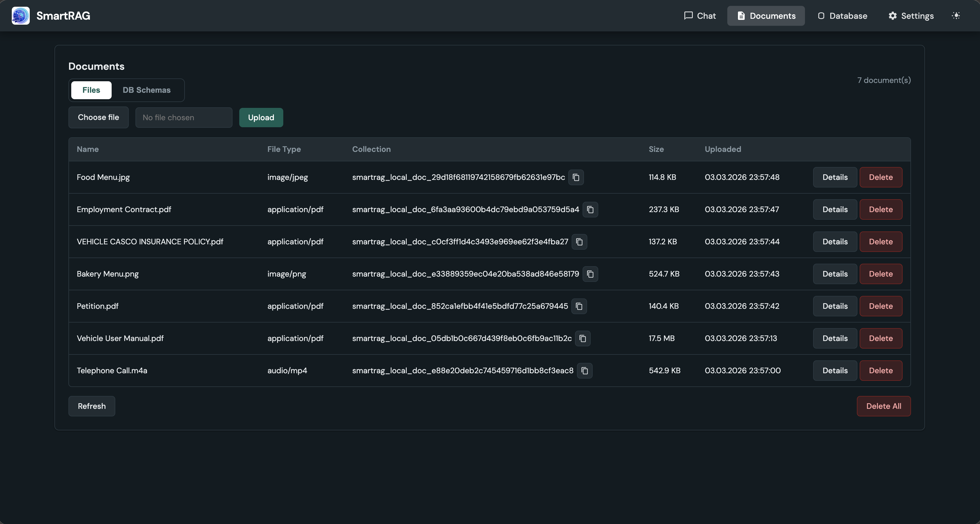Copy collection name for Employment Contract.pdf

590,210
